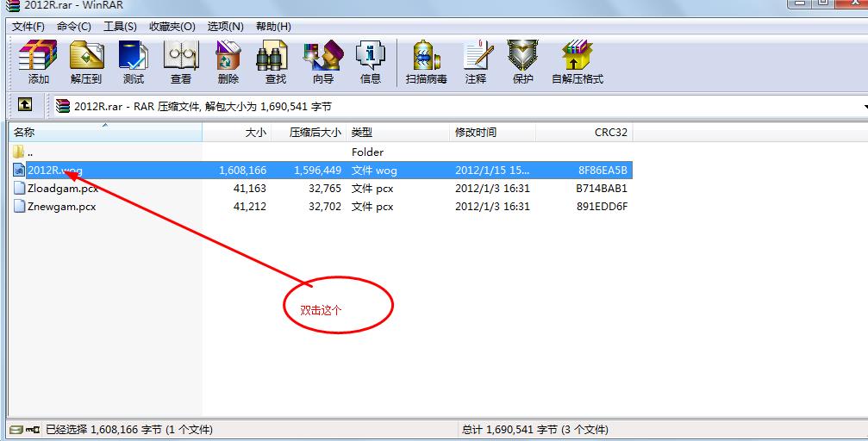868x441 pixels.
Task: Open the File (文件) menu
Action: click(x=28, y=27)
